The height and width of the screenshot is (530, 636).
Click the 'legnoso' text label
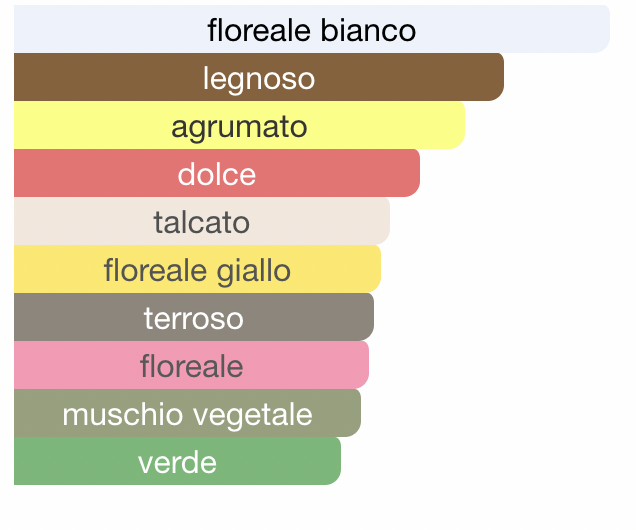[x=259, y=79]
